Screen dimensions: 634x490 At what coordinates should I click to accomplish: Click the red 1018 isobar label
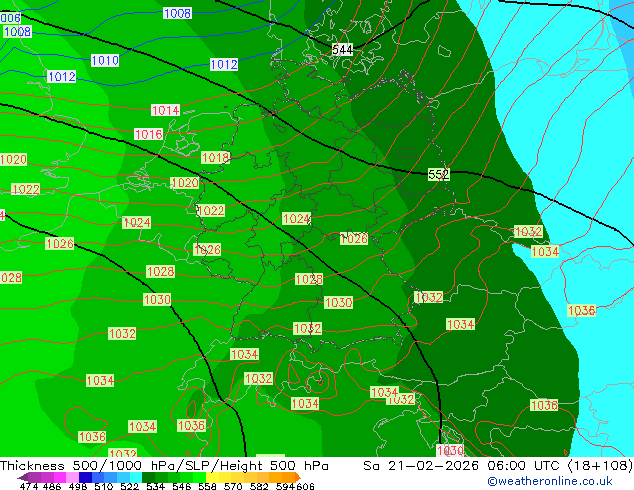point(216,158)
